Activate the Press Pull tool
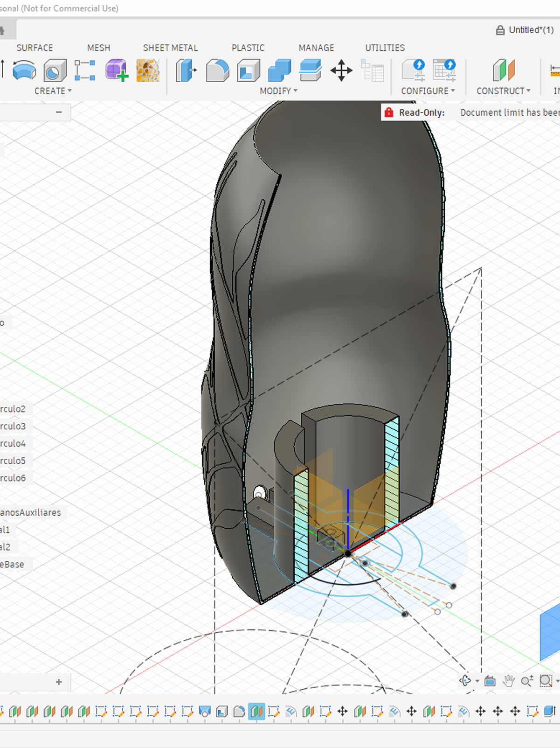The image size is (560, 748). 186,71
